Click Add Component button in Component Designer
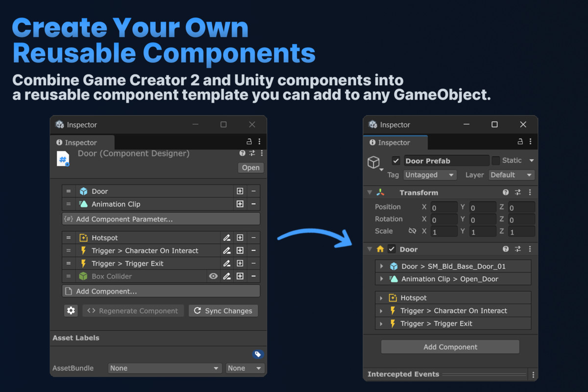The width and height of the screenshot is (588, 392). coord(161,291)
